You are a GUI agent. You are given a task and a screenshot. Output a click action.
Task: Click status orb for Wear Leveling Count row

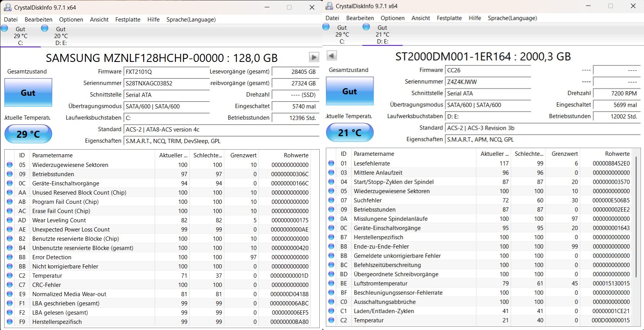10,220
